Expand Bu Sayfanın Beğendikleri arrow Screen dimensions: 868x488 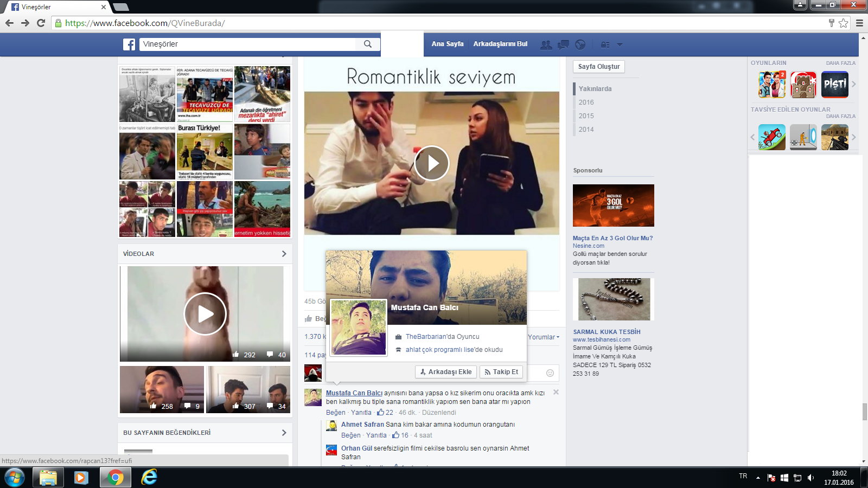point(284,433)
